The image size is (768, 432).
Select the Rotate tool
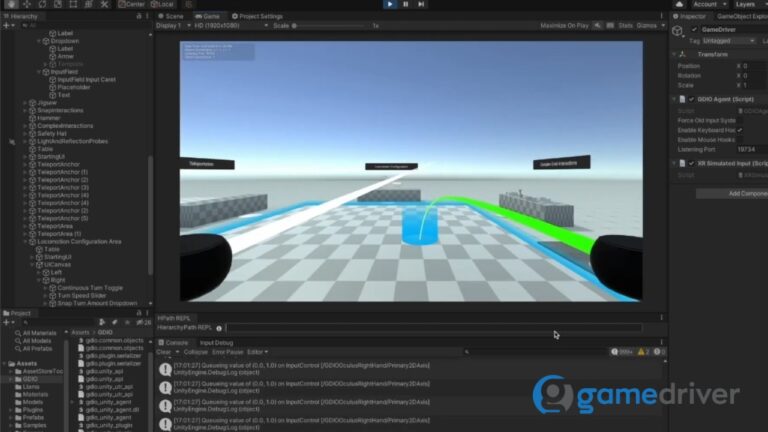pyautogui.click(x=42, y=4)
